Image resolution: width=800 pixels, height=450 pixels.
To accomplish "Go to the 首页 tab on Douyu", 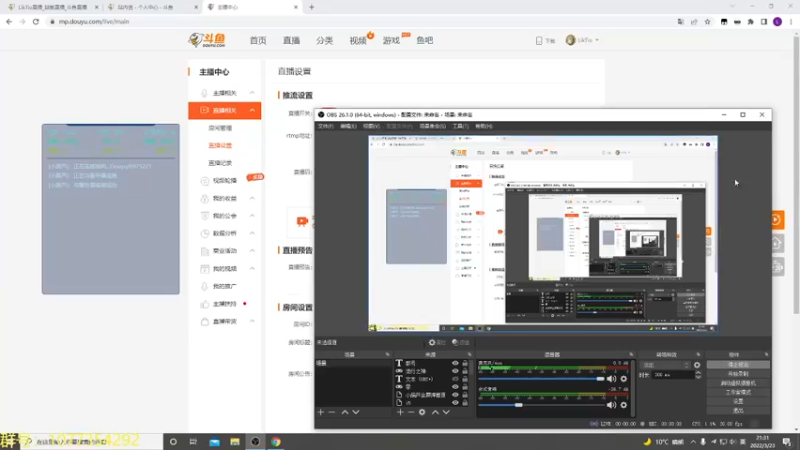I will tap(258, 40).
